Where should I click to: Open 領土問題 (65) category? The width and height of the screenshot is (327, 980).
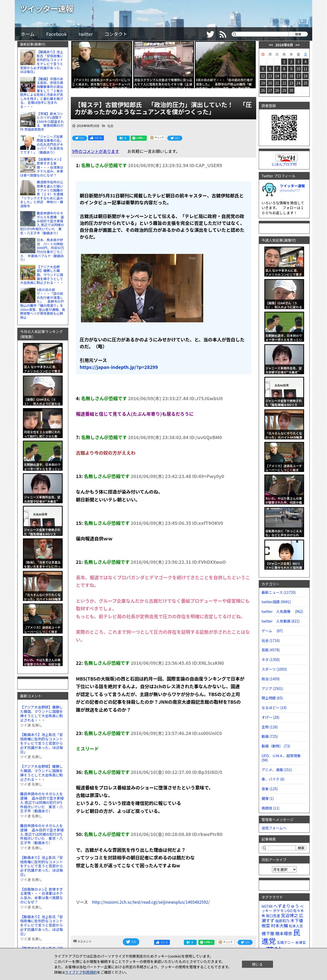pos(272,698)
